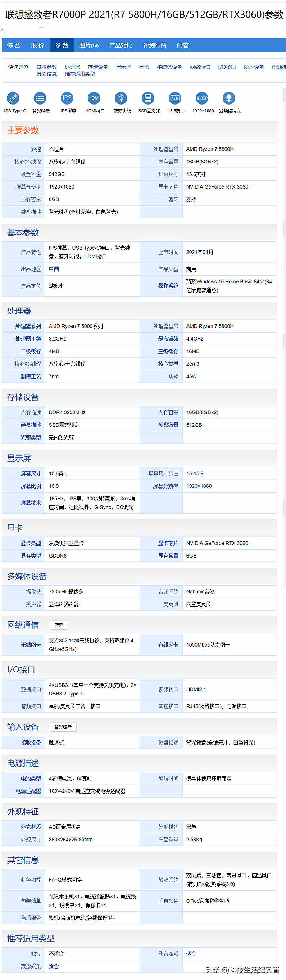This screenshot has width=286, height=980.
Task: Click the IPS屏幕 feature icon
Action: tap(67, 98)
